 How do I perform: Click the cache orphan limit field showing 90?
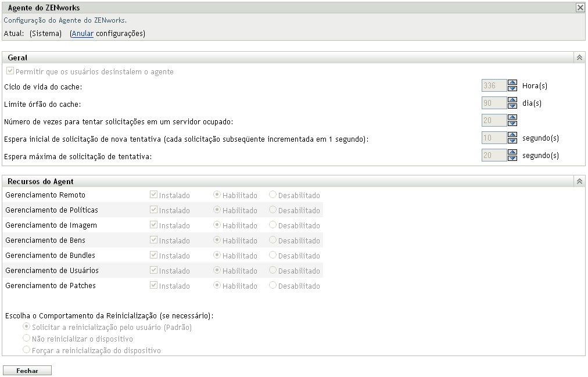[x=494, y=103]
